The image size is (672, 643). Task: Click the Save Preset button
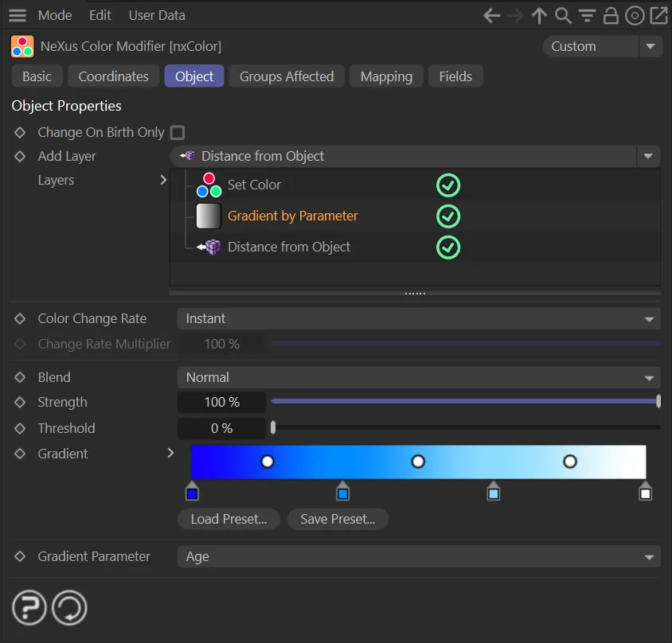point(338,519)
